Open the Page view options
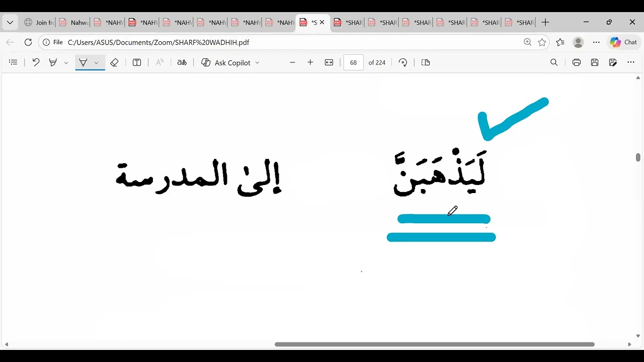644x362 pixels. pos(426,62)
